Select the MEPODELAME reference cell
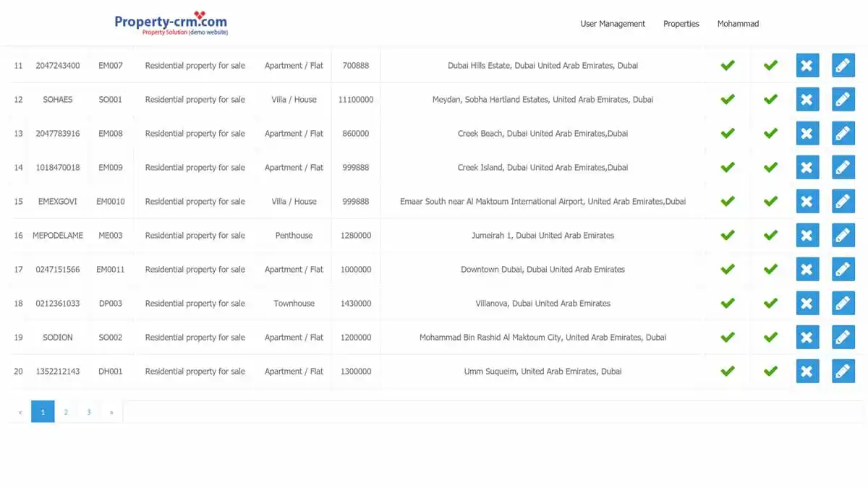Screen dimensions: 868x488 (58, 236)
